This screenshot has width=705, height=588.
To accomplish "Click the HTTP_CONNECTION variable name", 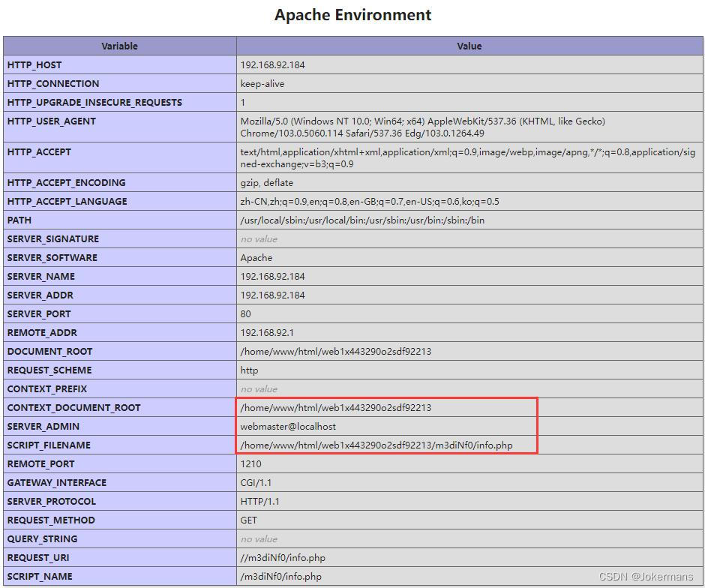I will click(x=53, y=84).
